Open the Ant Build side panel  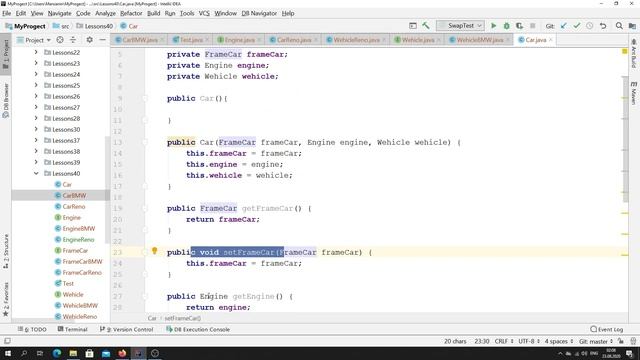coord(633,53)
